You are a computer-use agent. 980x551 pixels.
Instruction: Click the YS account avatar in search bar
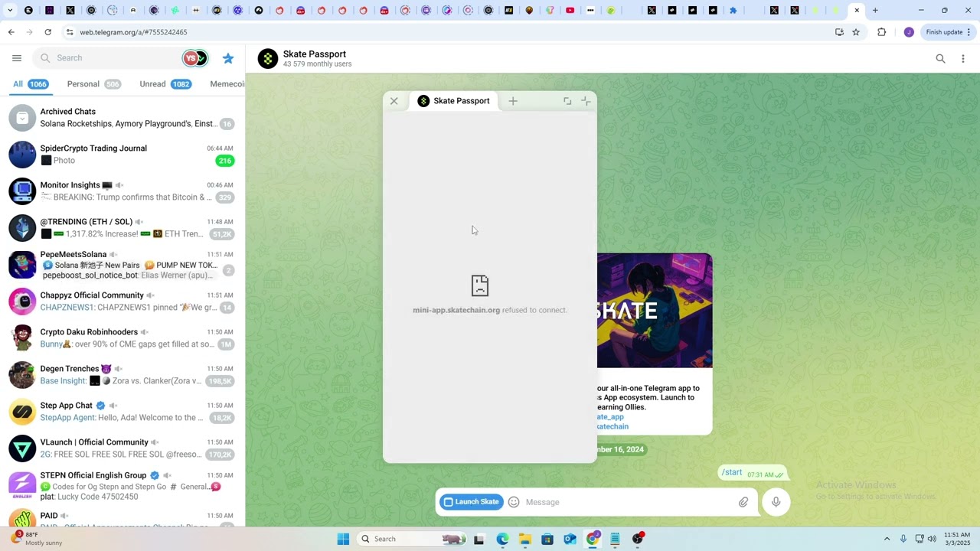(191, 58)
